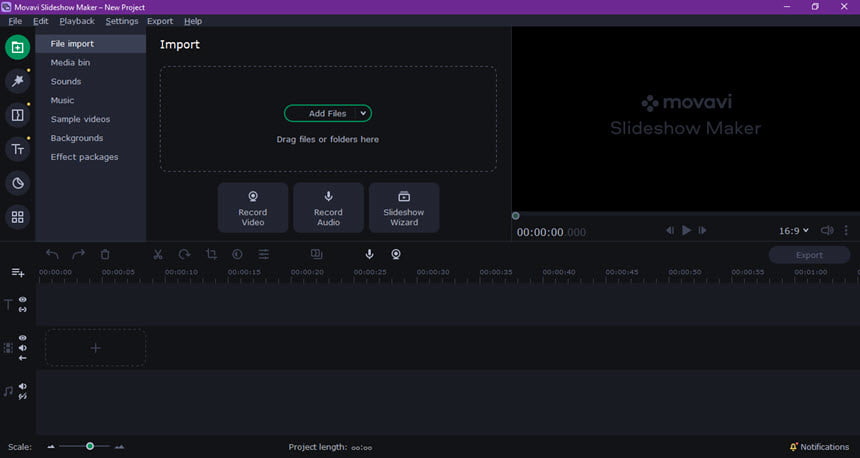Image resolution: width=860 pixels, height=458 pixels.
Task: Launch the Slideshow Wizard button
Action: pyautogui.click(x=404, y=208)
